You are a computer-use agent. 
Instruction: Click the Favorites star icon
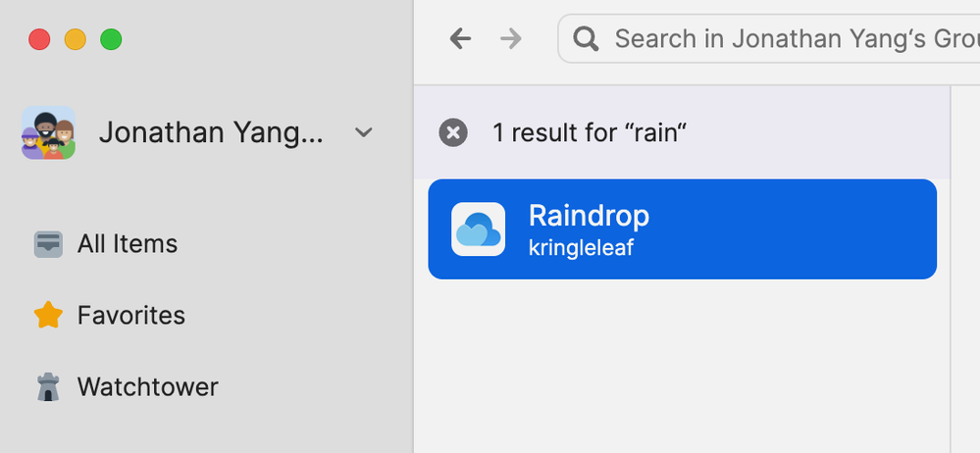[48, 316]
